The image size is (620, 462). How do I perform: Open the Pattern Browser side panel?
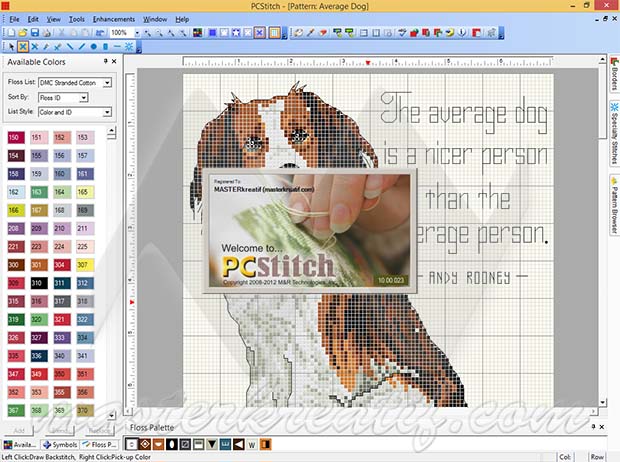[x=614, y=204]
